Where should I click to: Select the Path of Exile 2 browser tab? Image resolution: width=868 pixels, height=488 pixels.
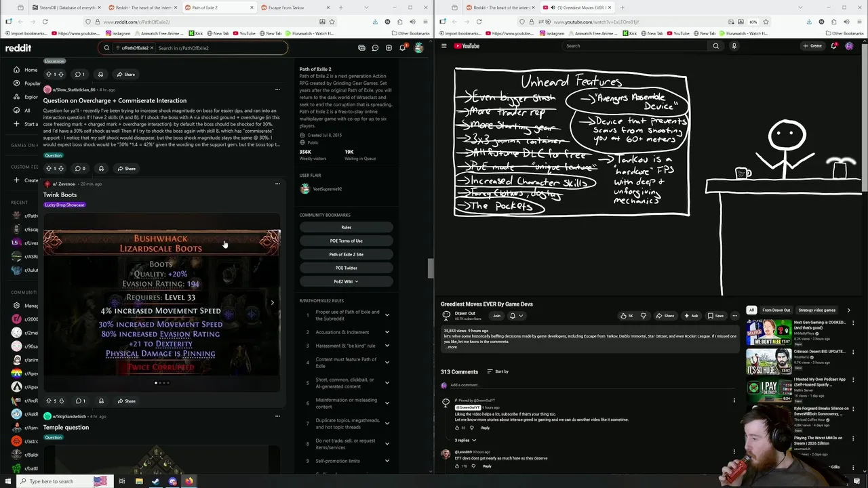218,7
